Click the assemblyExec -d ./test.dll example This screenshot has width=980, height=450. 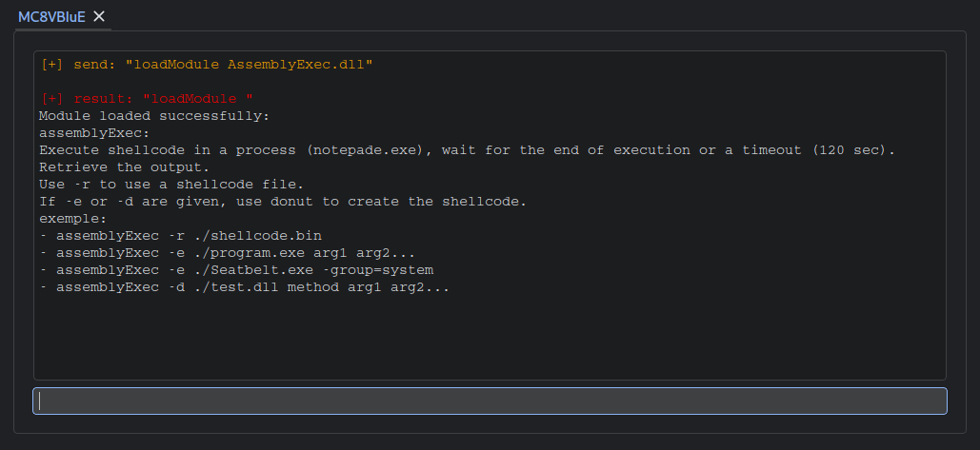coord(245,287)
